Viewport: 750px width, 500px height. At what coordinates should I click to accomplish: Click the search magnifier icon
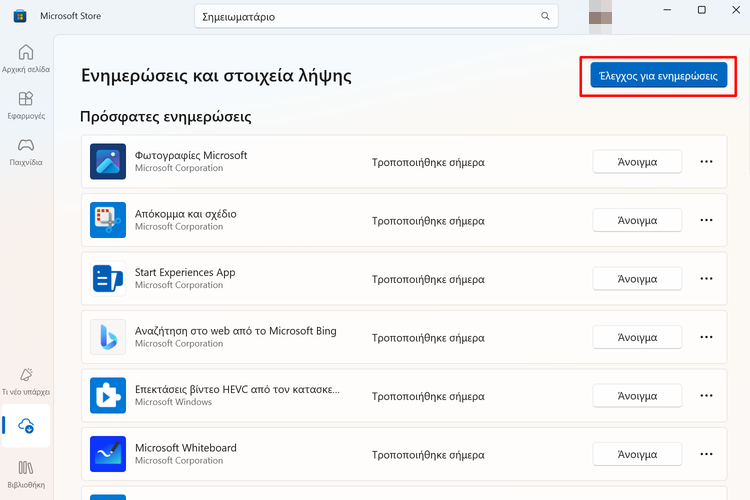pos(545,16)
